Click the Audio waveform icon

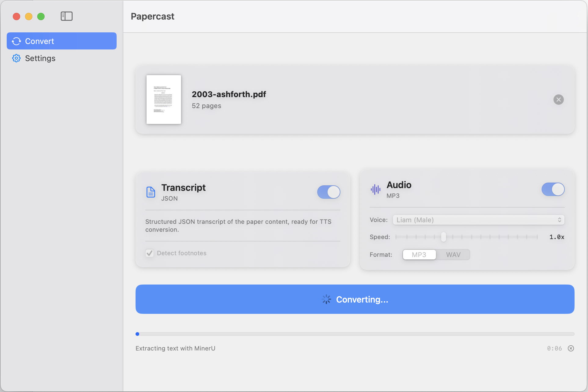point(375,189)
